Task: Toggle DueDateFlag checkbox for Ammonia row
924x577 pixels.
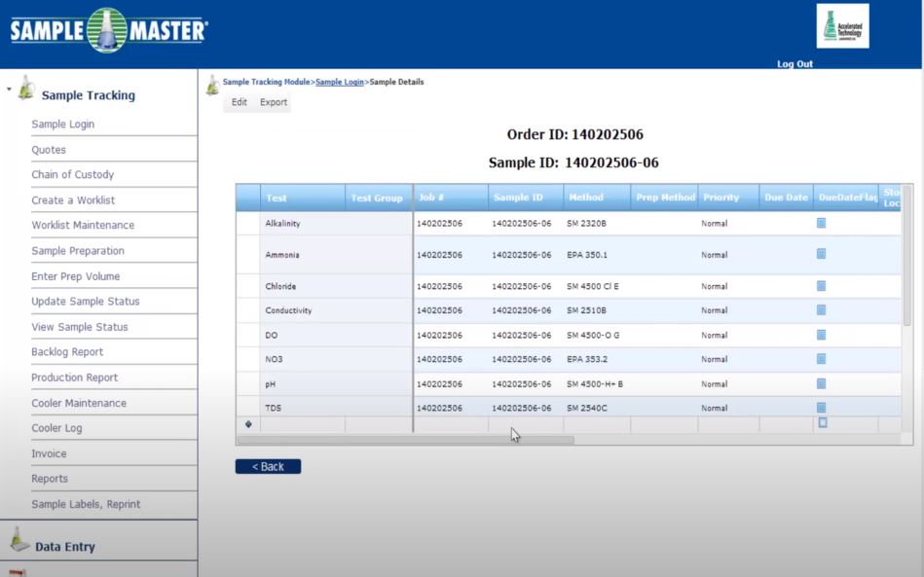Action: point(821,254)
